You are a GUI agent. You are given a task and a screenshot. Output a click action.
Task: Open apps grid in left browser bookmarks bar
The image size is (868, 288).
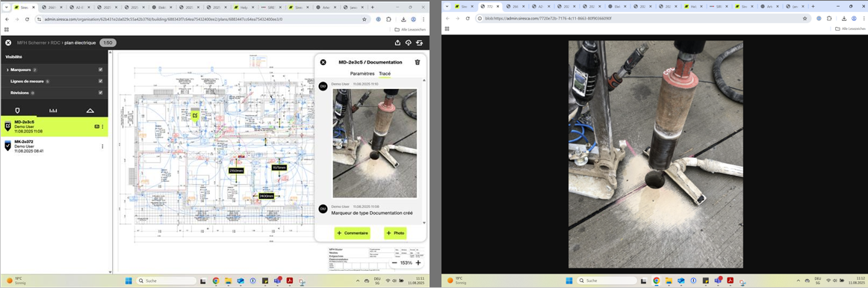[x=7, y=29]
